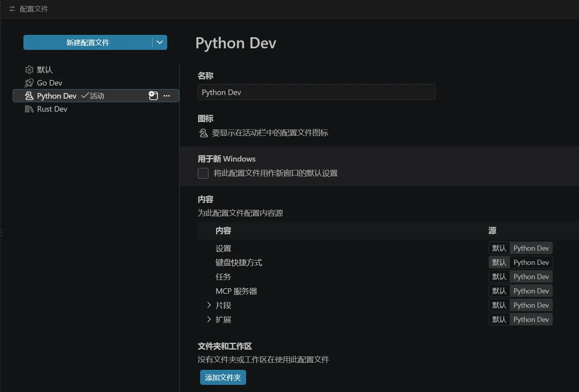
Task: Click the MCP 服务器 content row label
Action: (x=237, y=291)
